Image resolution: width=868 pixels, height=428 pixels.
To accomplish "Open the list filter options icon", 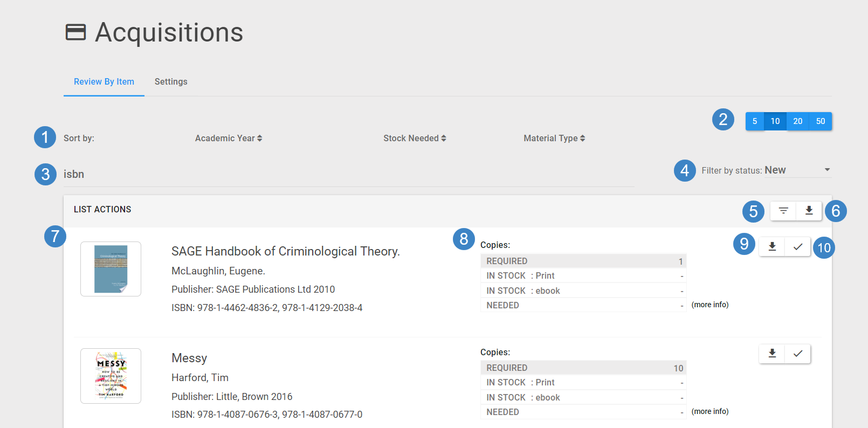I will pos(783,211).
